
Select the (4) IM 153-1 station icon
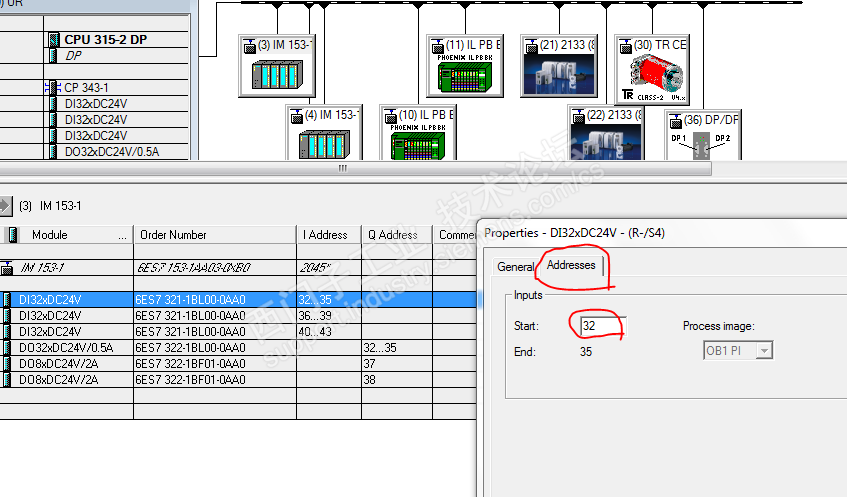[324, 132]
